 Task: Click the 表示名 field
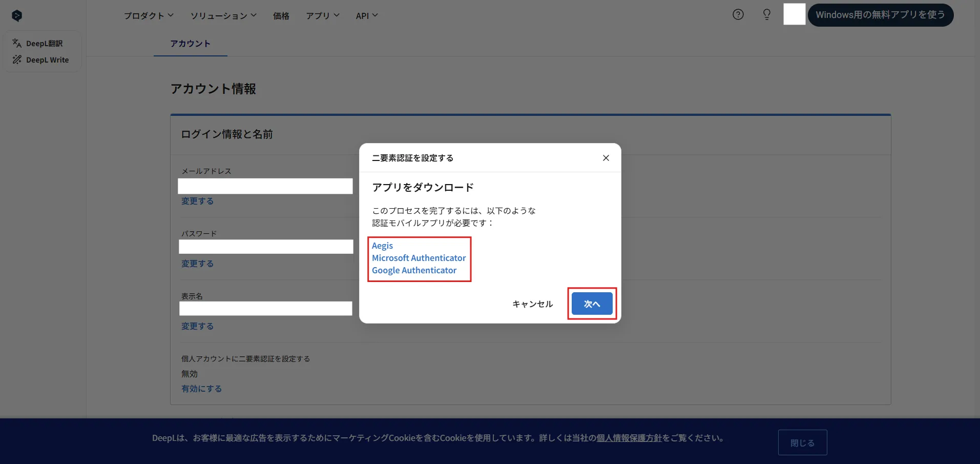pyautogui.click(x=266, y=309)
